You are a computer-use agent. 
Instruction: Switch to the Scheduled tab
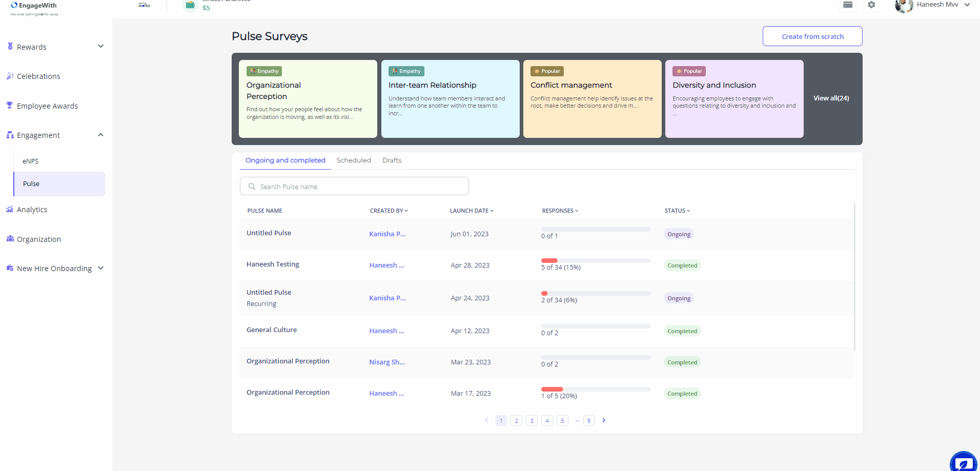point(354,160)
